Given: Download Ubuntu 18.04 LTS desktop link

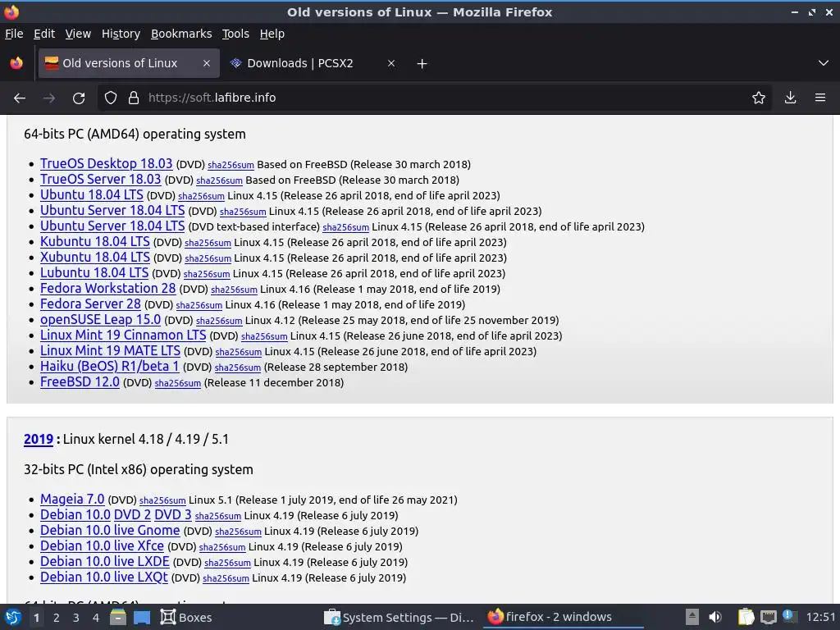Looking at the screenshot, I should pos(92,194).
